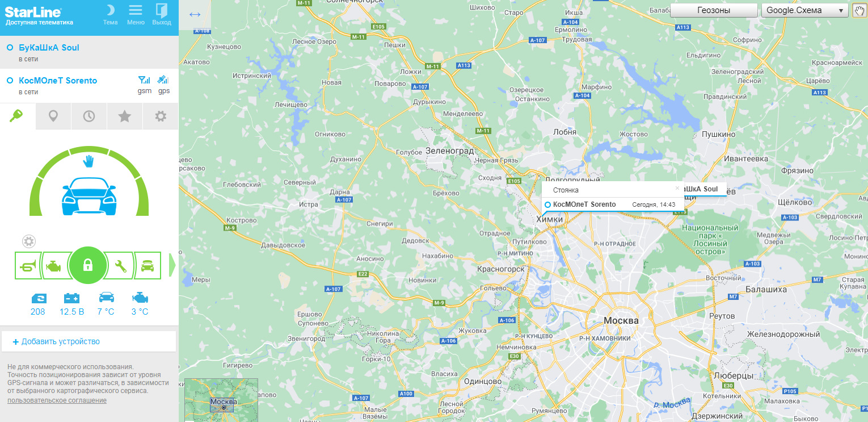Select the key control tab
The image size is (868, 422).
[x=18, y=116]
